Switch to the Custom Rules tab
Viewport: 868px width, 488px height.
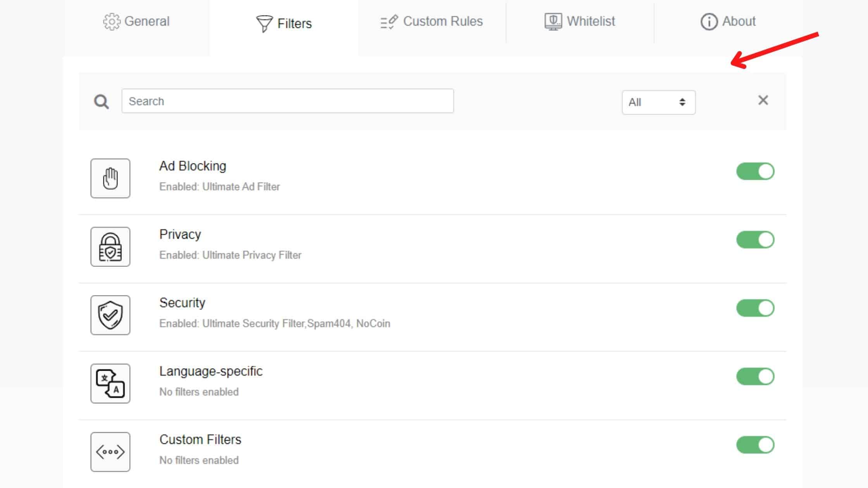(x=432, y=21)
